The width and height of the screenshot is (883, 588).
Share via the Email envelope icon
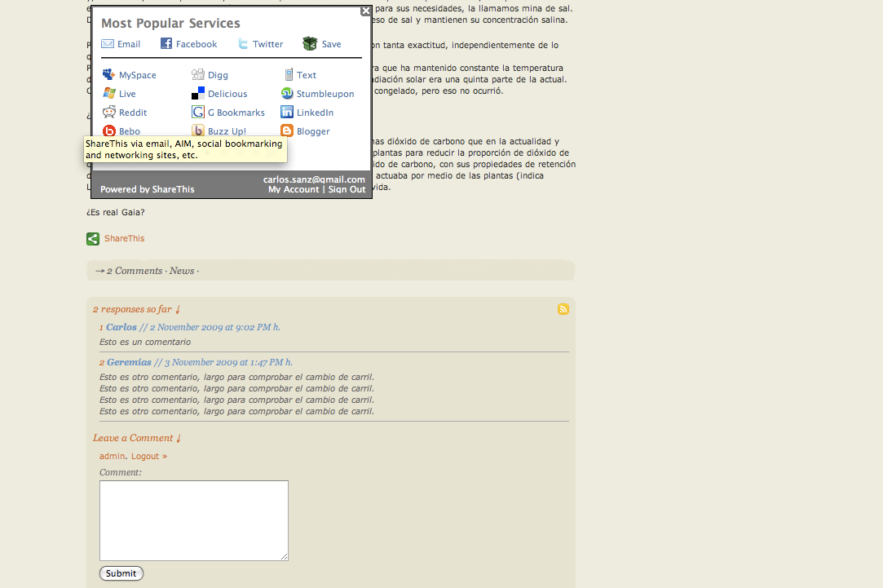tap(108, 44)
